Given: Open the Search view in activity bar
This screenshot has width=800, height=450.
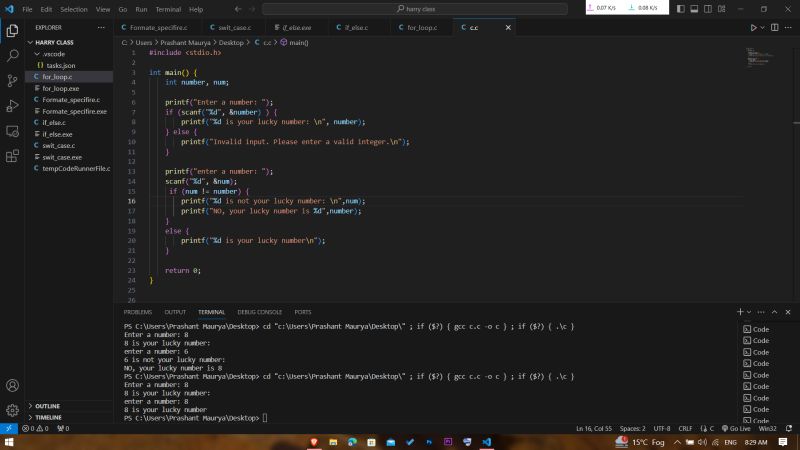Looking at the screenshot, I should 12,56.
